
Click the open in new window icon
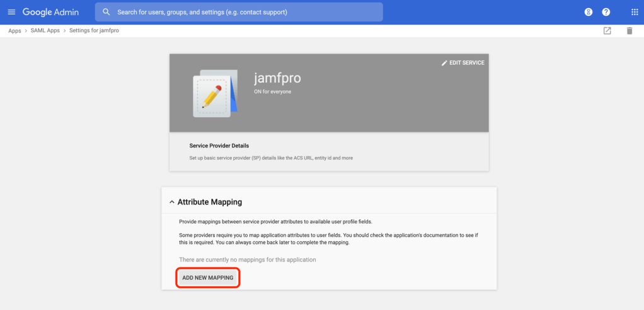(607, 31)
